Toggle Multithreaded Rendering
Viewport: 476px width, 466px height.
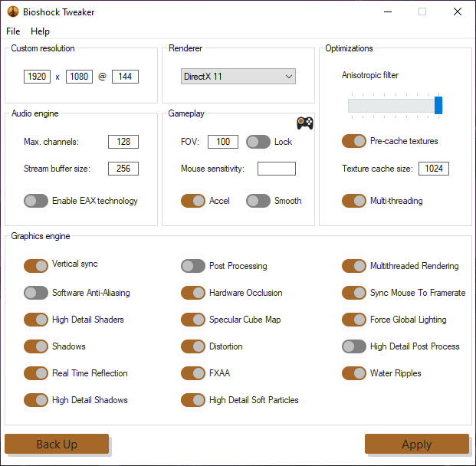[354, 266]
